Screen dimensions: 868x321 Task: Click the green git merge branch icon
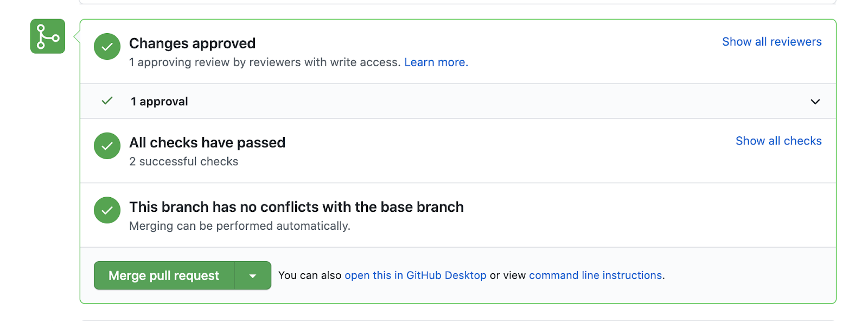click(48, 36)
